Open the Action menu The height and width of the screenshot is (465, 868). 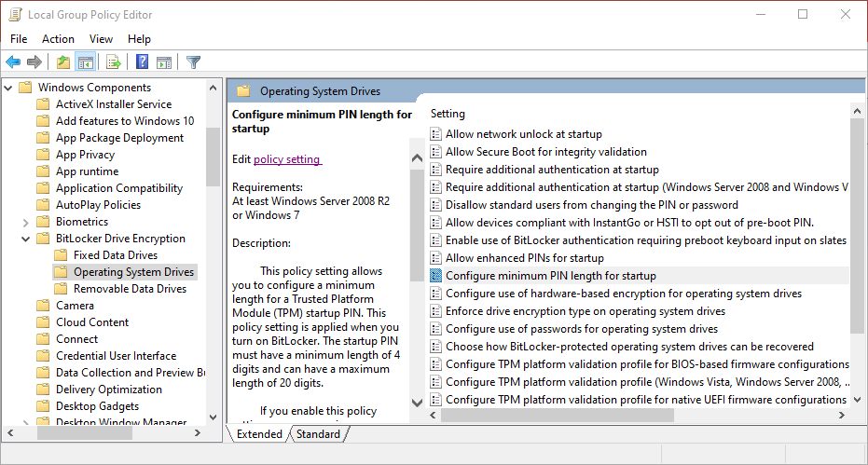58,38
